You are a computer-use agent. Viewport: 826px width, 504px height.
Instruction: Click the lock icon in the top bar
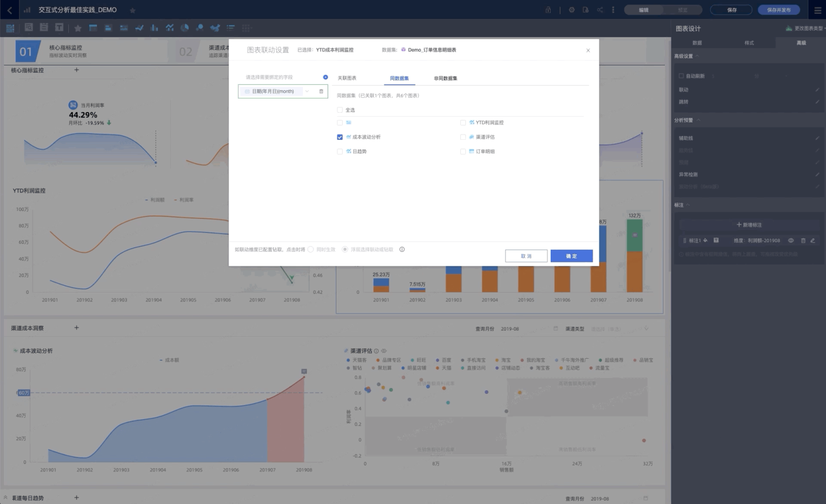tap(548, 10)
